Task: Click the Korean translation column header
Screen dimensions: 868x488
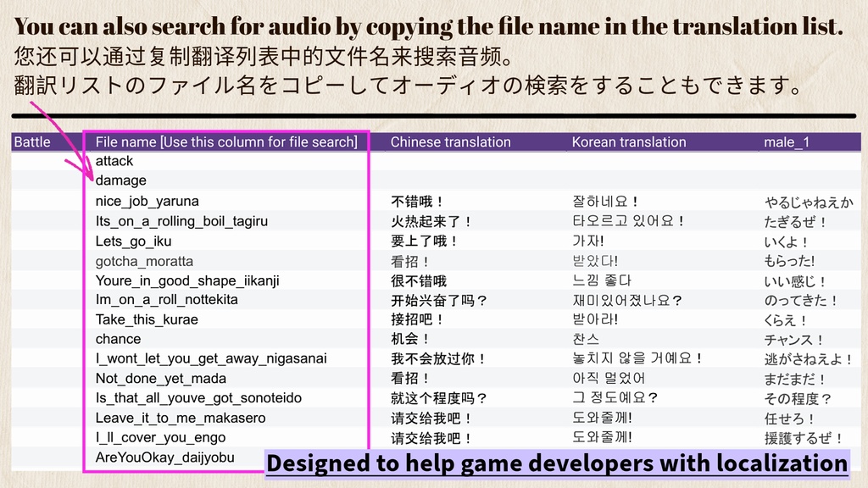Action: [x=627, y=141]
